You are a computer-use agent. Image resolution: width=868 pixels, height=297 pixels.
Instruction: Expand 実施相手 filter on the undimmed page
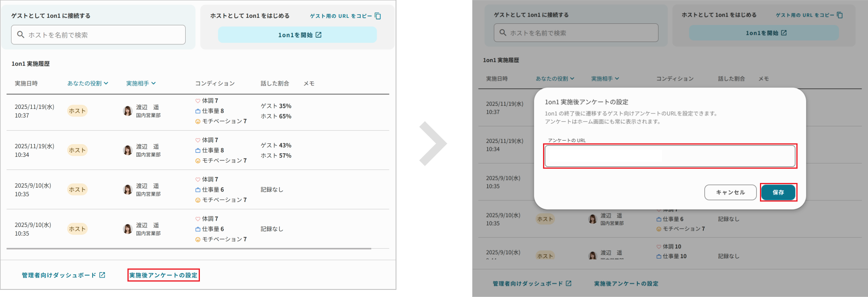tap(141, 84)
